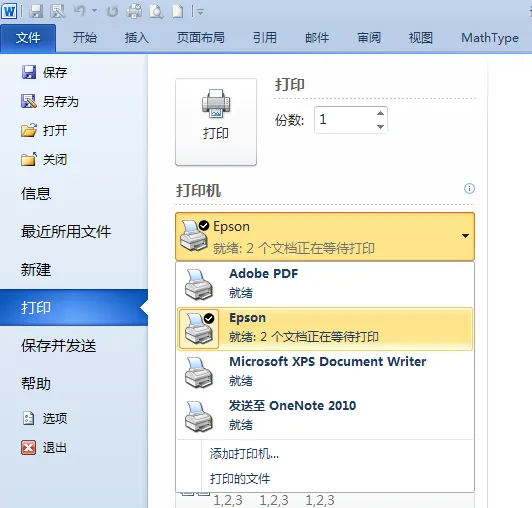
Task: Click the print preview magnifier icon
Action: point(156,12)
